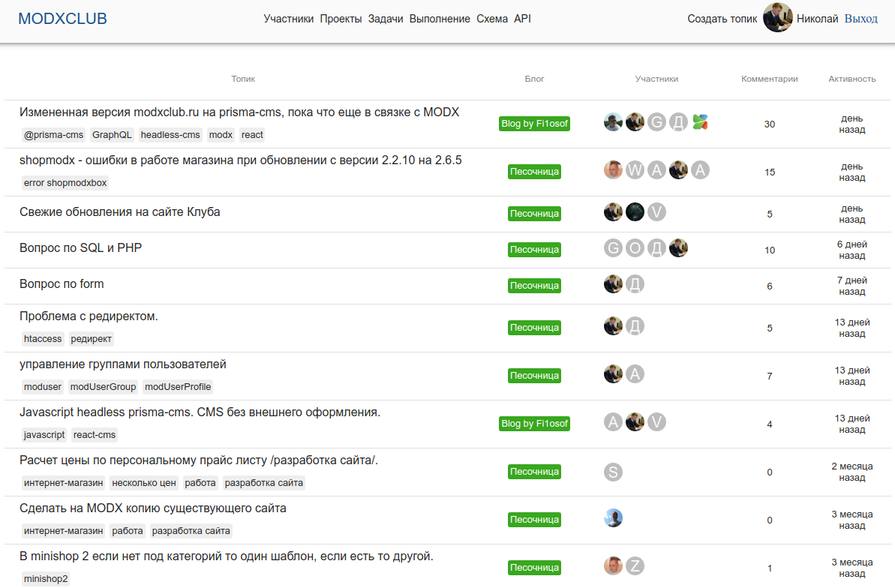895x588 pixels.
Task: Open the API menu item
Action: pos(522,19)
